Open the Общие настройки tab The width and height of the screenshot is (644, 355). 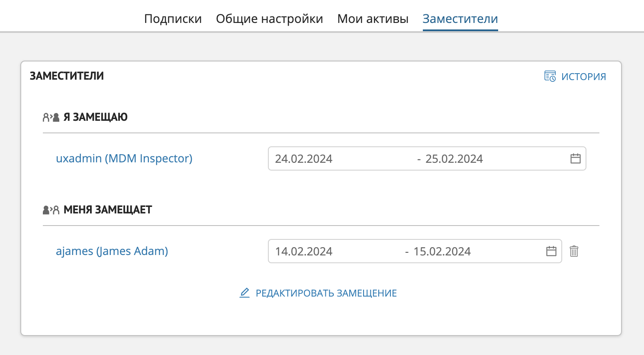pyautogui.click(x=269, y=19)
